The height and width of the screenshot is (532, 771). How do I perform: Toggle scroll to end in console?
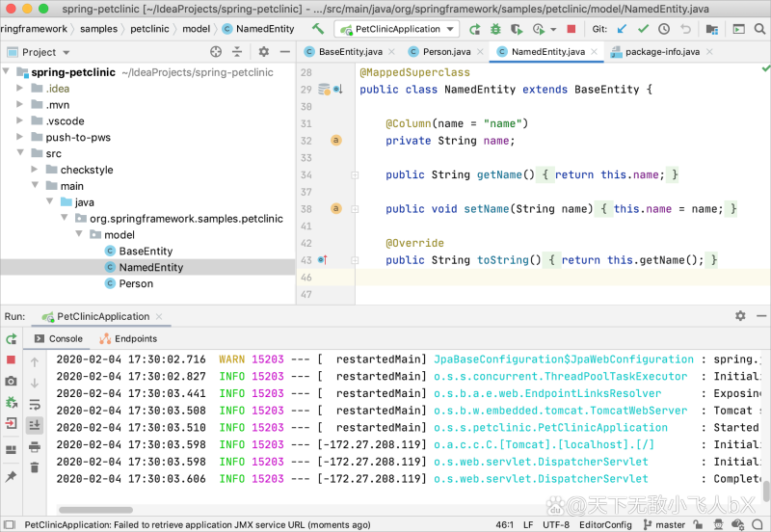pos(35,425)
